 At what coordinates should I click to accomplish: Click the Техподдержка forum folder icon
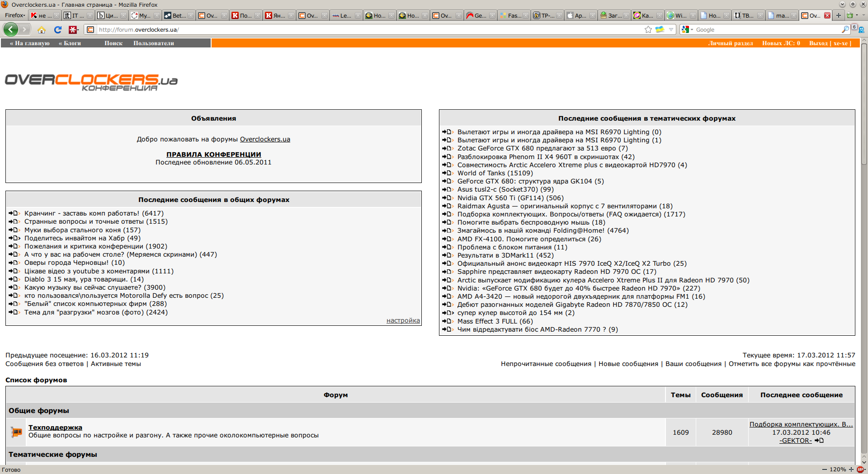[x=16, y=432]
